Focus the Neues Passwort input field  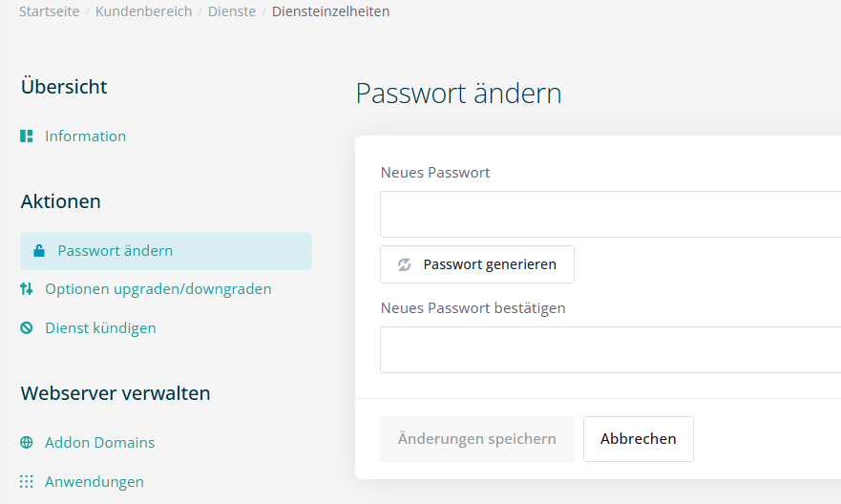point(609,214)
